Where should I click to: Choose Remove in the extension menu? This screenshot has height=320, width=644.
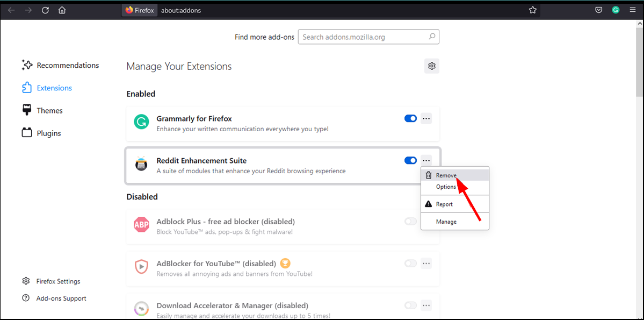point(455,175)
